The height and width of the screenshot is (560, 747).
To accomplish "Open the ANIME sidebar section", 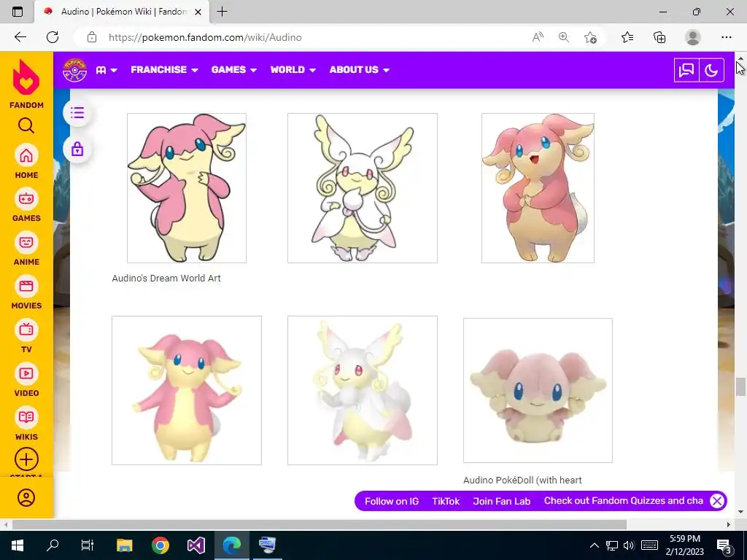I will click(x=26, y=249).
